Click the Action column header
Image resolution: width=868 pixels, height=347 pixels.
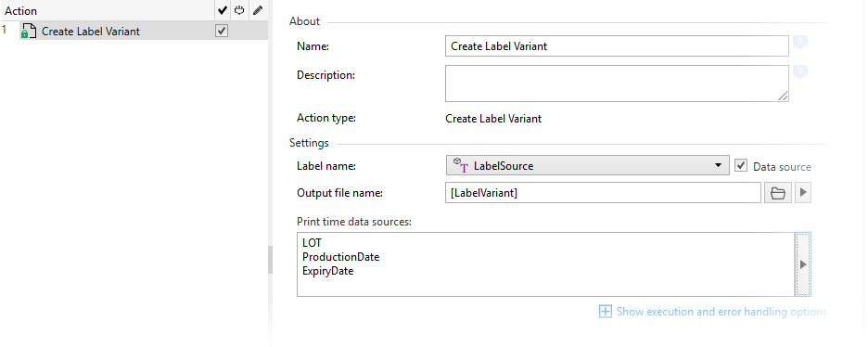(x=21, y=10)
